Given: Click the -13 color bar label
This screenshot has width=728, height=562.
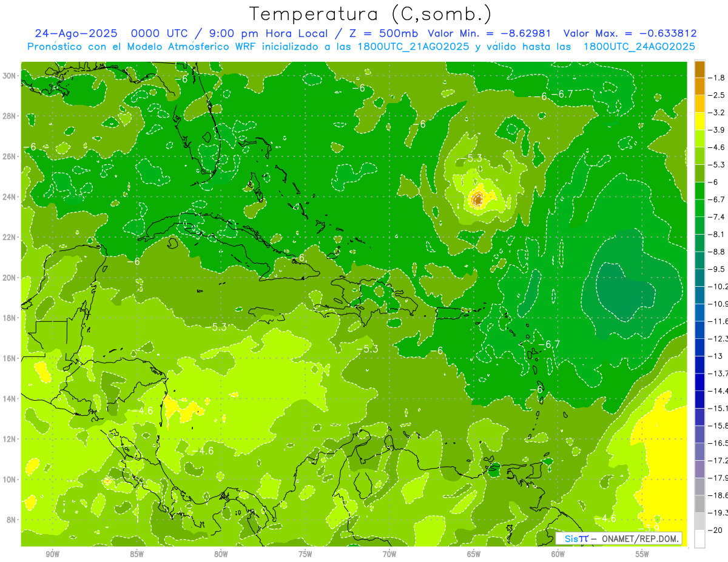Looking at the screenshot, I should pyautogui.click(x=715, y=356).
